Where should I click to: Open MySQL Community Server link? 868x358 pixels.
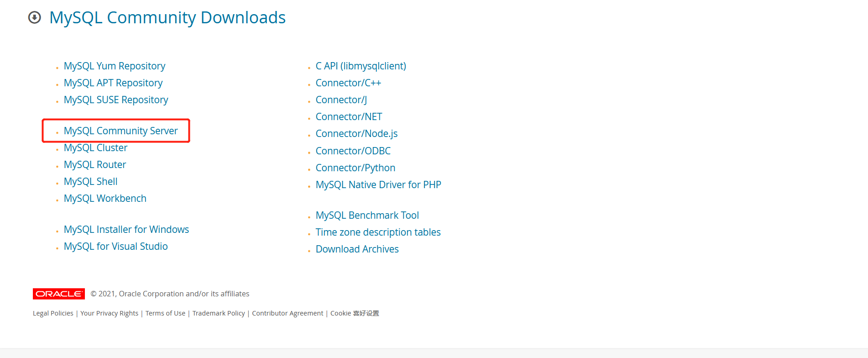tap(120, 131)
